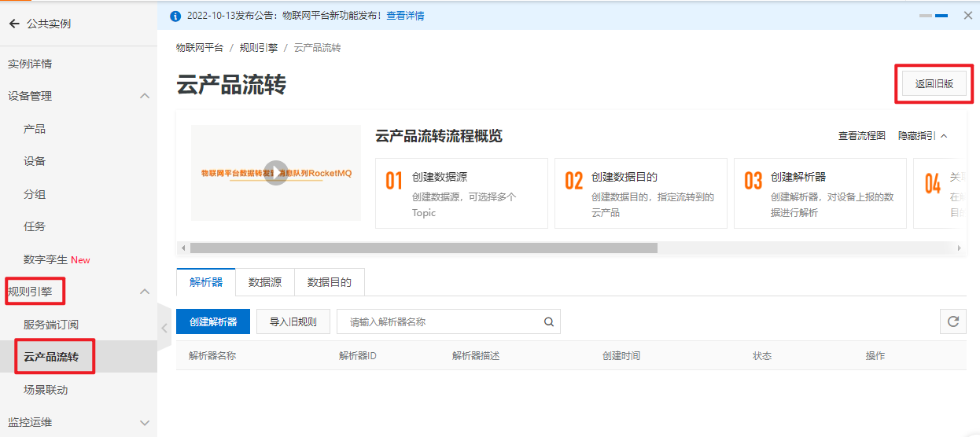
Task: Refresh the parser list
Action: 953,321
